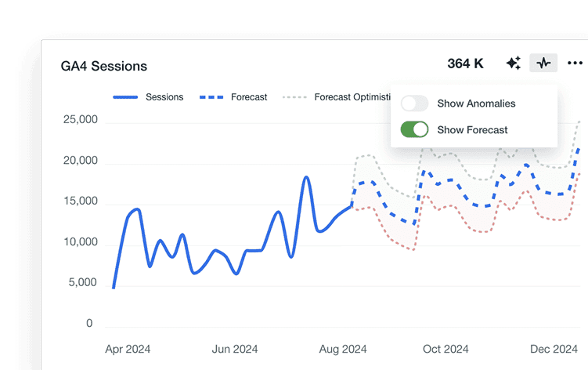Click the GA4 Sessions widget title
588x370 pixels.
tap(104, 66)
